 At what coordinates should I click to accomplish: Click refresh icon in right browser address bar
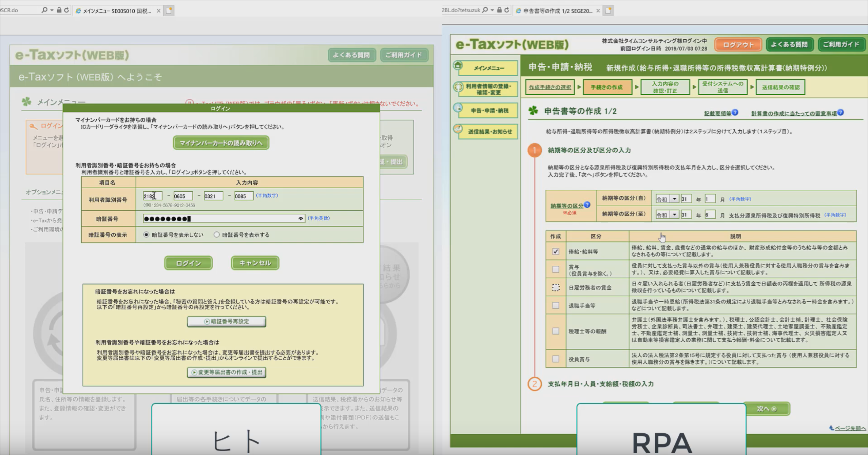pyautogui.click(x=507, y=10)
